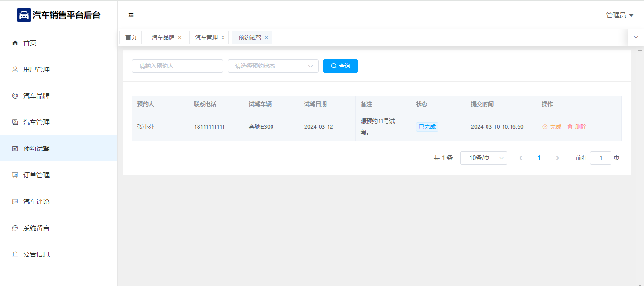Click the 查询 search button

(x=340, y=66)
